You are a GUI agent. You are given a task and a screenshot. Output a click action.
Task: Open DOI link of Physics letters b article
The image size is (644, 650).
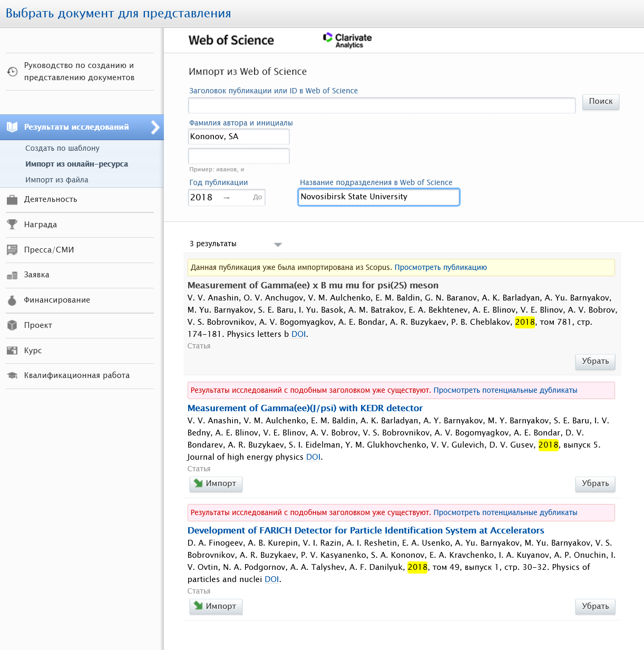point(299,334)
